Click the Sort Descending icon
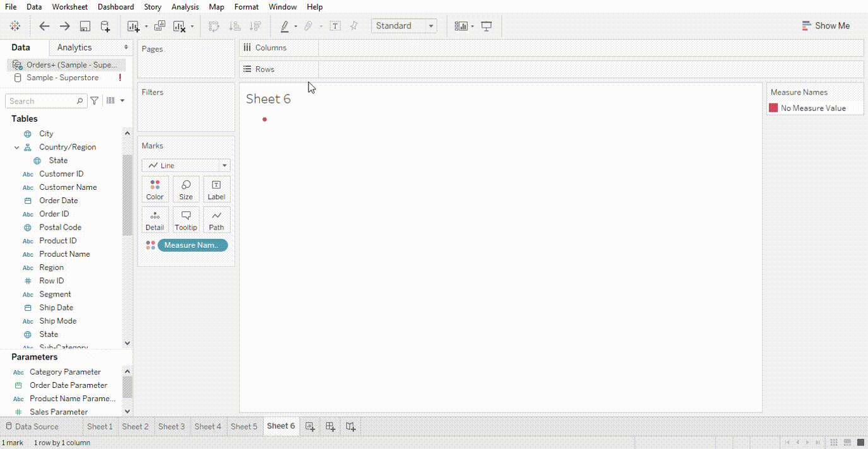868x449 pixels. point(255,26)
